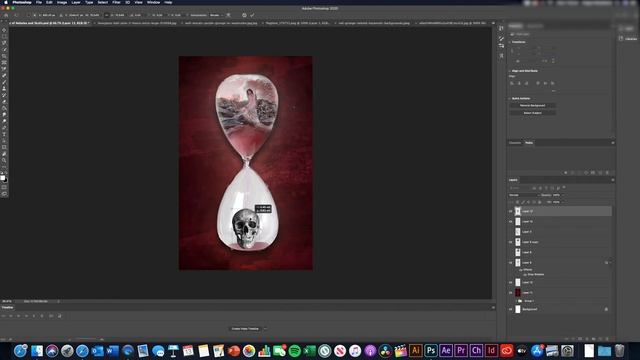Click the zoom percentage field in status bar

[x=7, y=301]
